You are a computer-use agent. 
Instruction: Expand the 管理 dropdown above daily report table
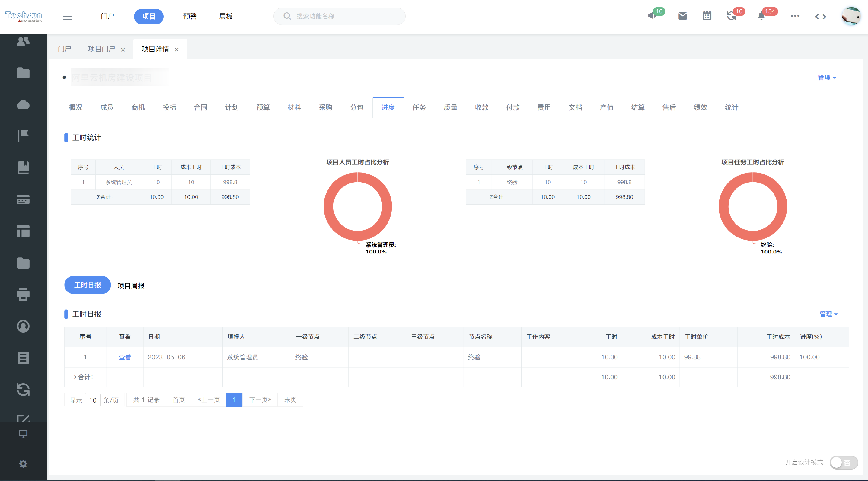pos(828,314)
